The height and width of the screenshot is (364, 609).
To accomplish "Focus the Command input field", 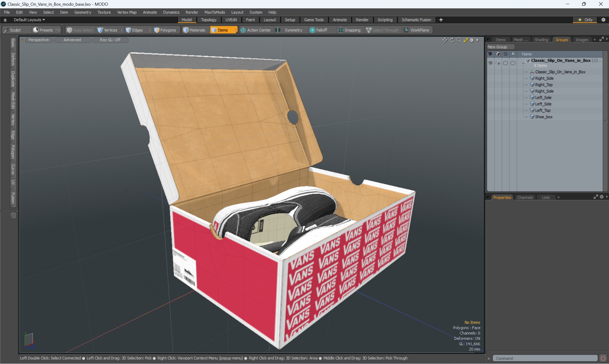I will 545,358.
